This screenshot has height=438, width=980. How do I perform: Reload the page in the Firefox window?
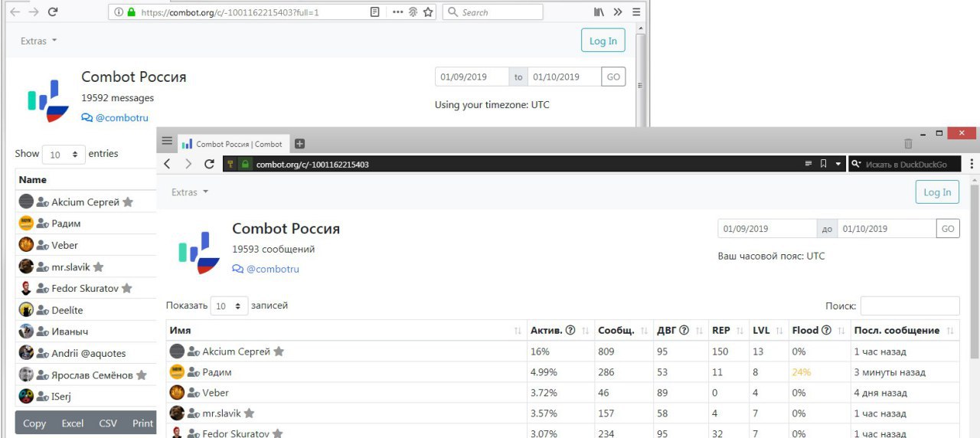[x=53, y=12]
